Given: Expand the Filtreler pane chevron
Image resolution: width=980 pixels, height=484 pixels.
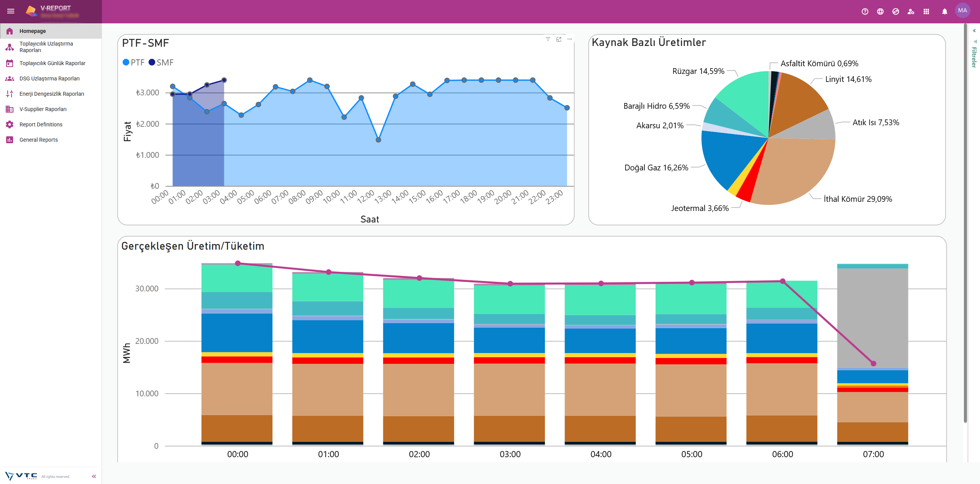Looking at the screenshot, I should [x=974, y=31].
